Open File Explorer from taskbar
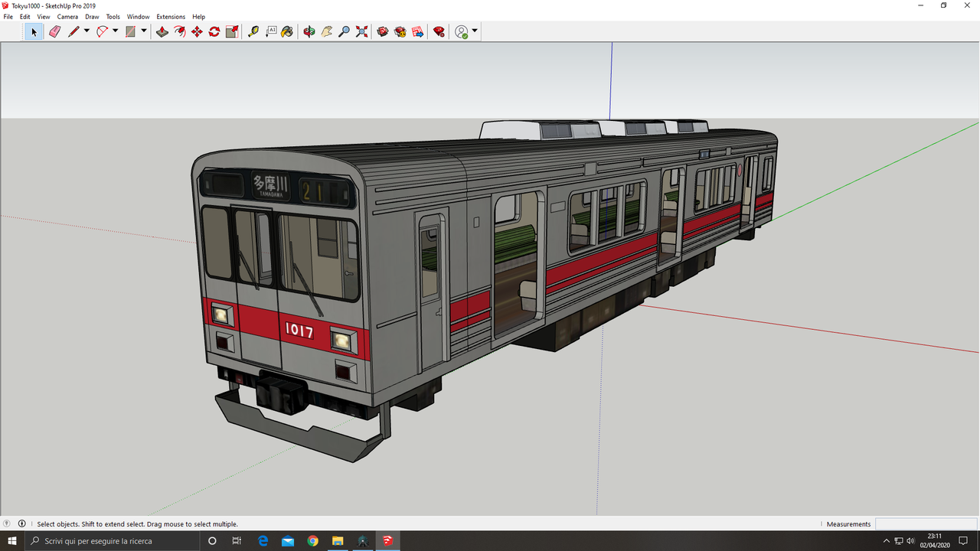980x551 pixels. click(x=338, y=541)
